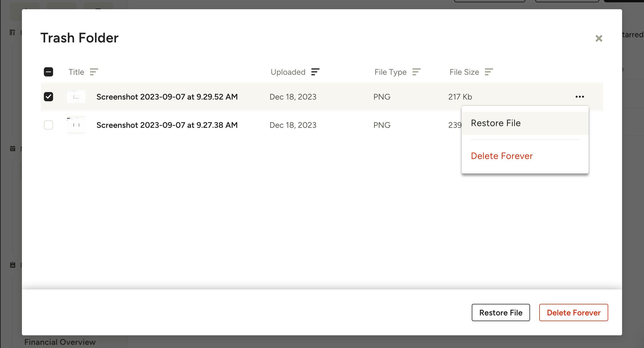The height and width of the screenshot is (348, 644).
Task: Click the Restore File button at the bottom
Action: pos(501,313)
